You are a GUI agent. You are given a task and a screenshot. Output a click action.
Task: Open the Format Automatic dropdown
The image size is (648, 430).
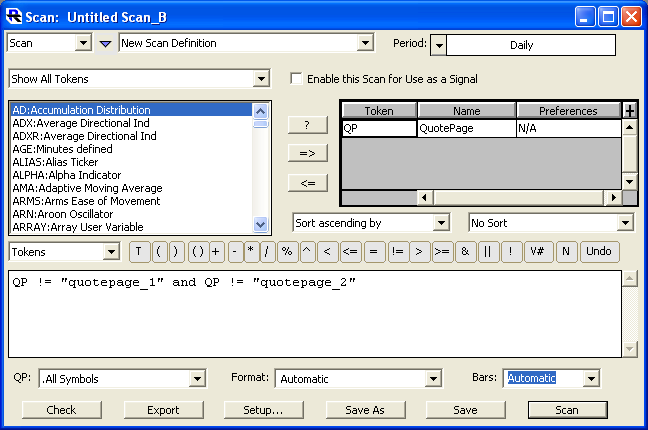point(433,379)
